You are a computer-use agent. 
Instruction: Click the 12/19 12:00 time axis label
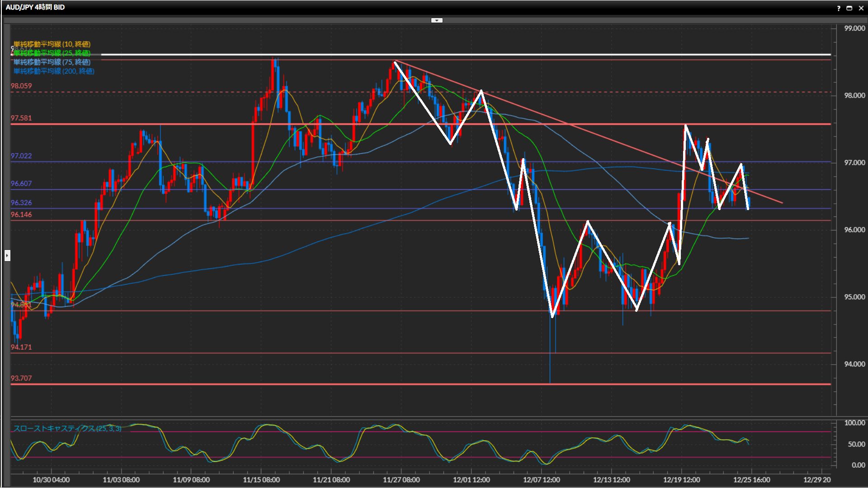681,480
